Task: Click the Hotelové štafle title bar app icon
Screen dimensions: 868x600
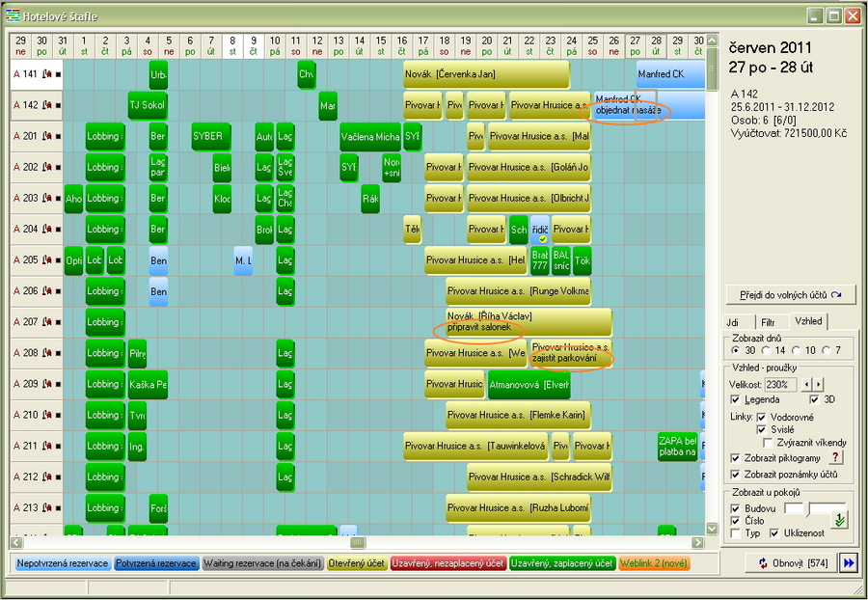Action: tap(13, 16)
